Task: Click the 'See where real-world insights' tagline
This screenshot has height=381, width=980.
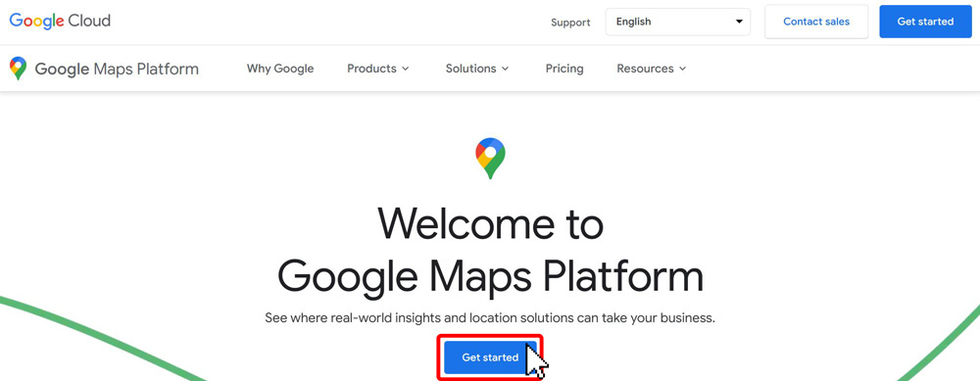Action: (x=490, y=318)
